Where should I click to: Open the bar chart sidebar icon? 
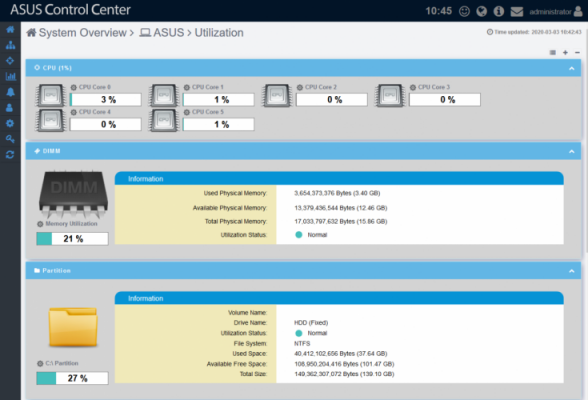10,76
